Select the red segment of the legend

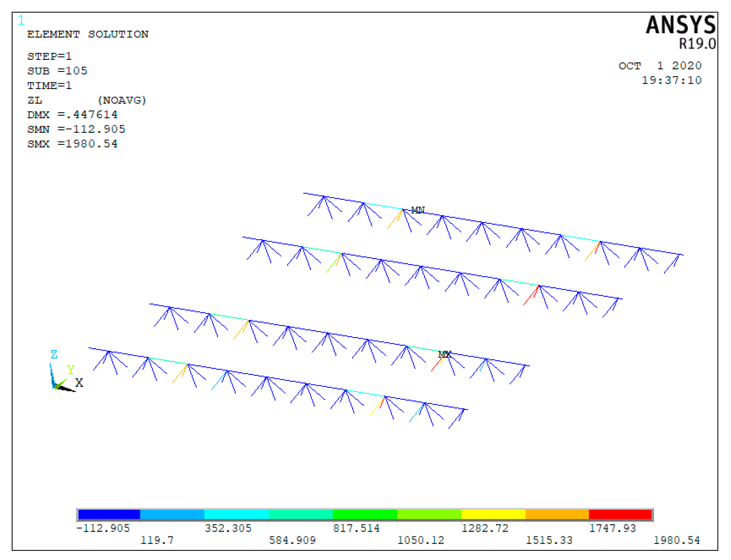620,514
